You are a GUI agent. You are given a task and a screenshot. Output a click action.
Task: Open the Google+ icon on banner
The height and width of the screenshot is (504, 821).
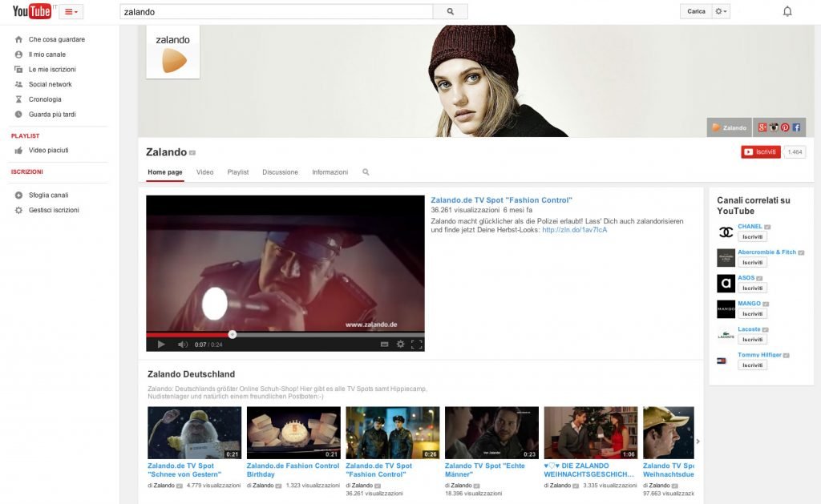(762, 127)
